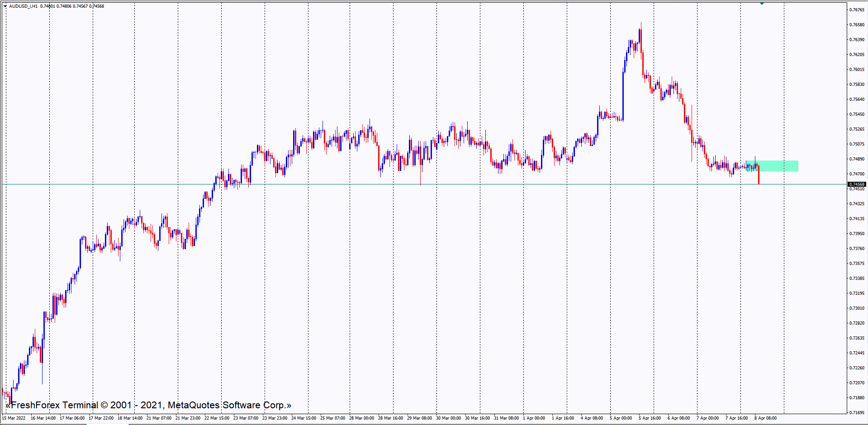Click the current price label 0.74568
Image resolution: width=868 pixels, height=425 pixels.
click(x=857, y=184)
